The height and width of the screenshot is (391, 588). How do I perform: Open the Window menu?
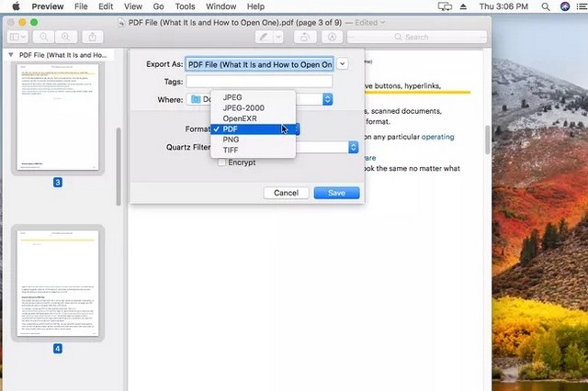pyautogui.click(x=220, y=6)
